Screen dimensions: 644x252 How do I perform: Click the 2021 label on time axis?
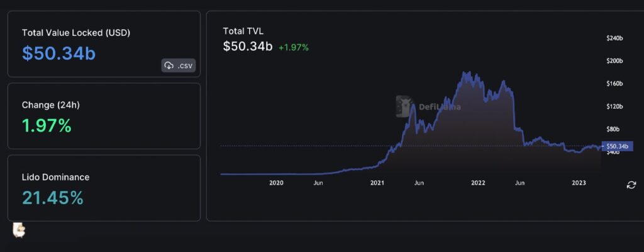click(377, 183)
